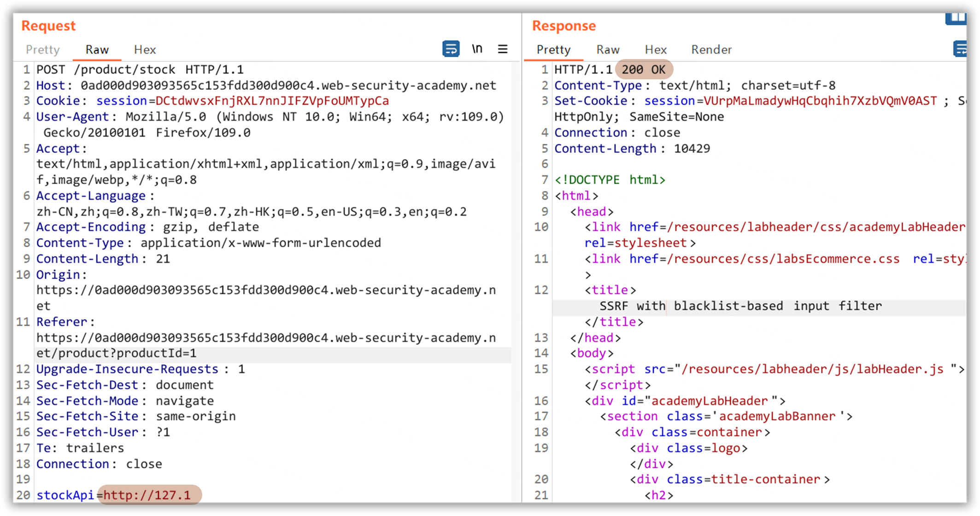980x516 pixels.
Task: Switch Response view to Raw tab
Action: tap(608, 49)
